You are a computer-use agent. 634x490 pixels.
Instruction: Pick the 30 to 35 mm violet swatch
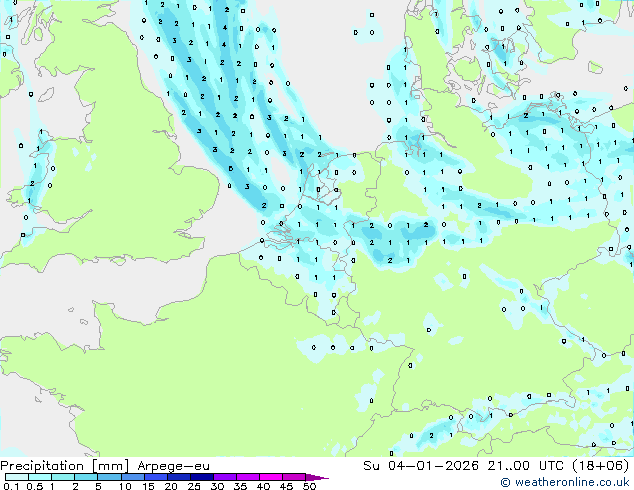(225, 477)
